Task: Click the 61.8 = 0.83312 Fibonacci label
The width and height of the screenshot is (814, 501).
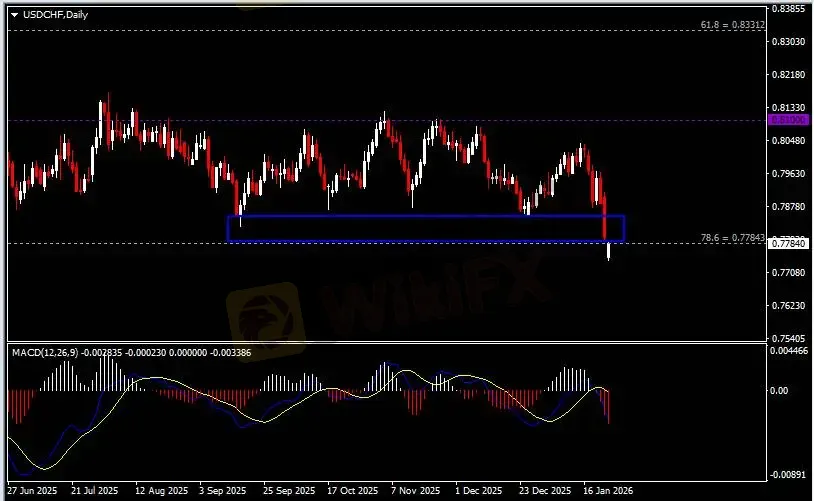Action: pyautogui.click(x=731, y=21)
